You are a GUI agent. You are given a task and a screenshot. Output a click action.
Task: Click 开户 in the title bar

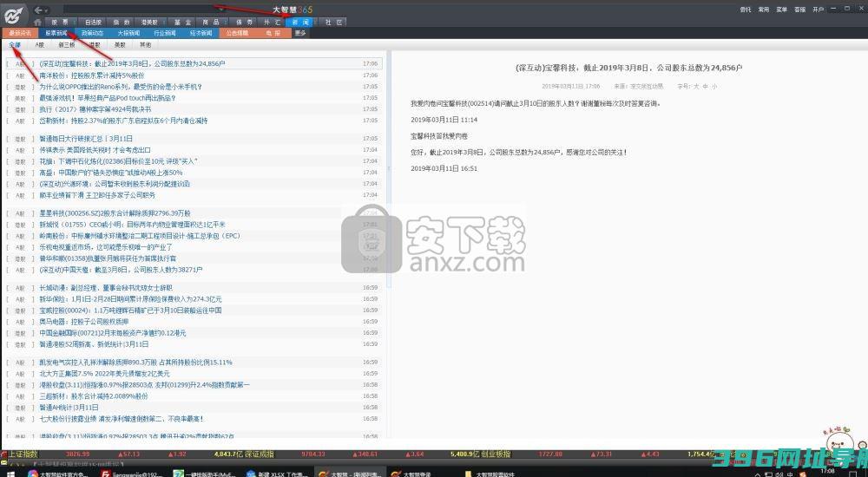[819, 10]
